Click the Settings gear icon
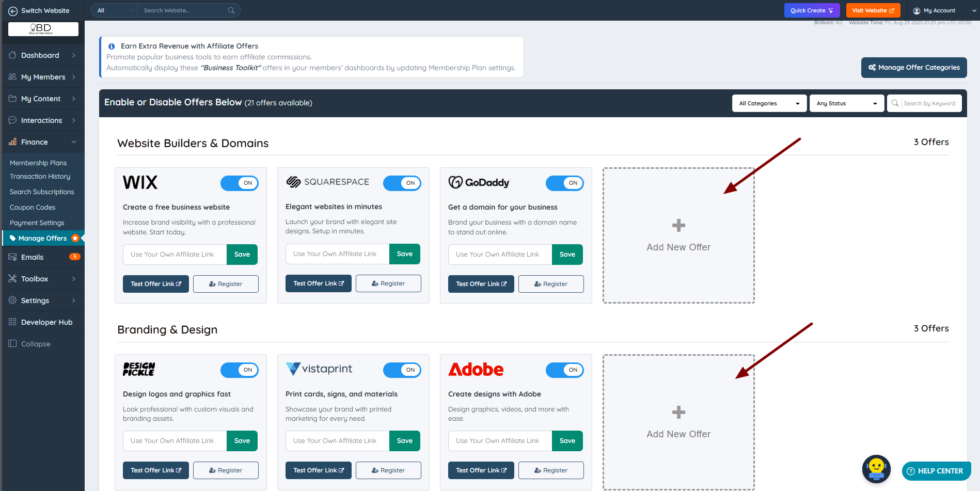This screenshot has height=491, width=980. point(12,300)
